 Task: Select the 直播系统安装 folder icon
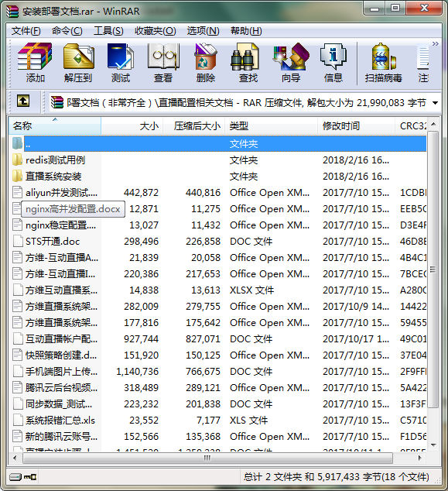click(x=18, y=177)
